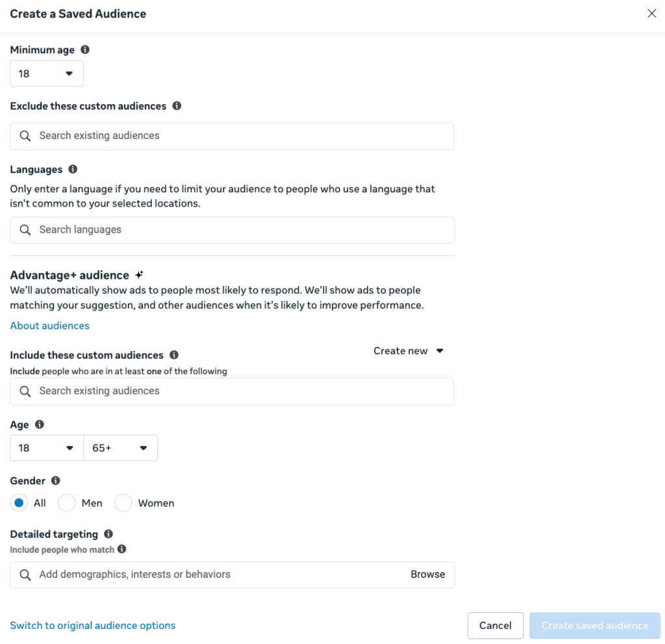This screenshot has width=665, height=644.
Task: Click the Exclude custom audiences info icon
Action: pyautogui.click(x=177, y=105)
